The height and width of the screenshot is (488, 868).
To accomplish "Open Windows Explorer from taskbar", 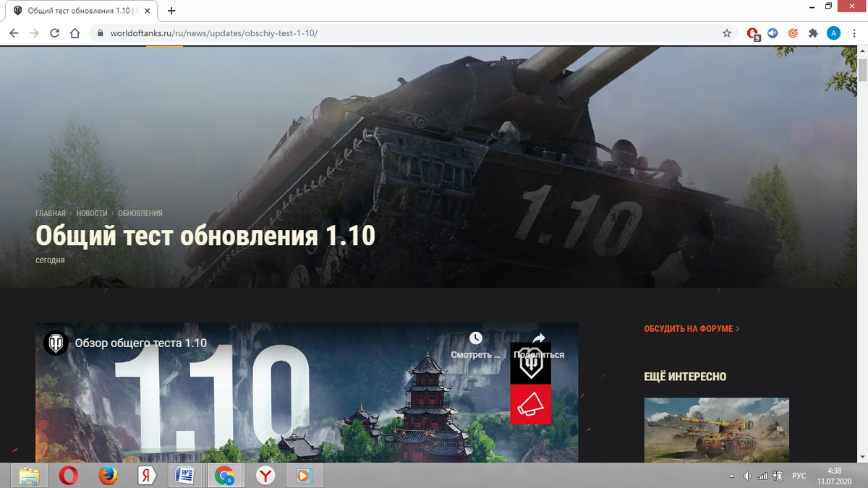I will (x=30, y=476).
